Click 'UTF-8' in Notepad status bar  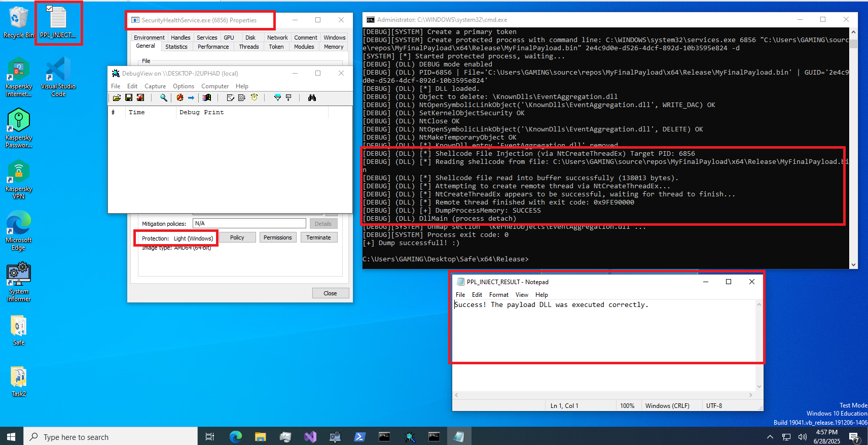[714, 406]
